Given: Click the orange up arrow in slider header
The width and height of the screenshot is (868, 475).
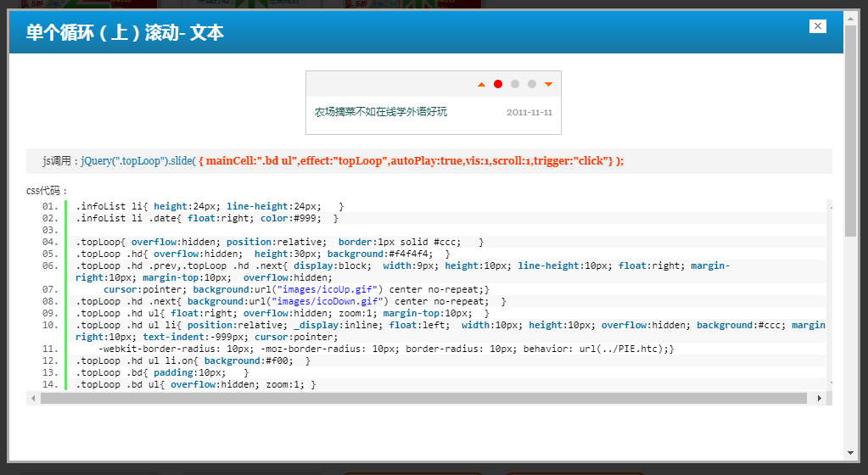Looking at the screenshot, I should point(482,84).
